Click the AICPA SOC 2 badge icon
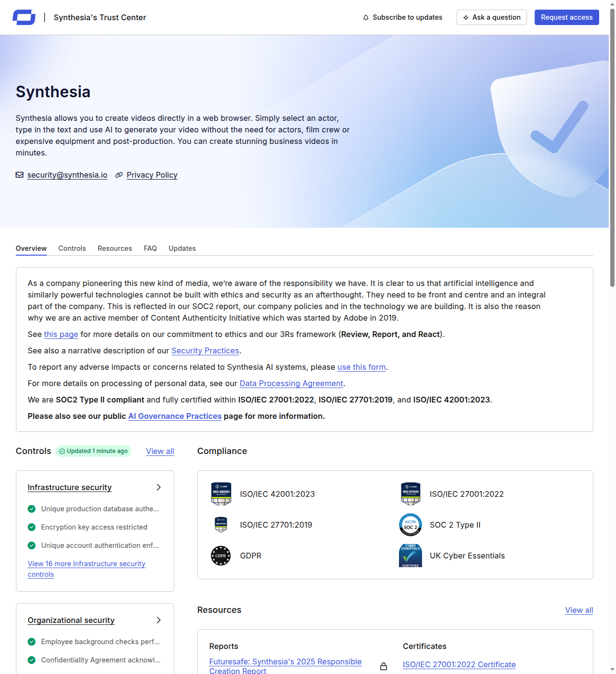616x674 pixels. click(x=411, y=525)
